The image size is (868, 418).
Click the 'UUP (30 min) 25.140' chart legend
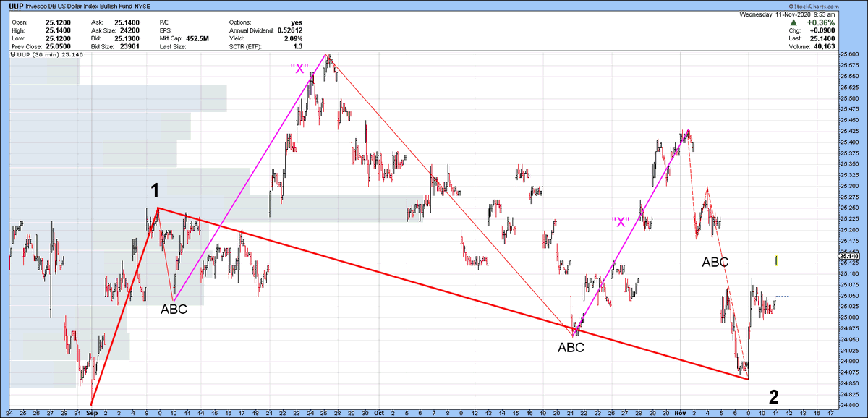point(48,54)
